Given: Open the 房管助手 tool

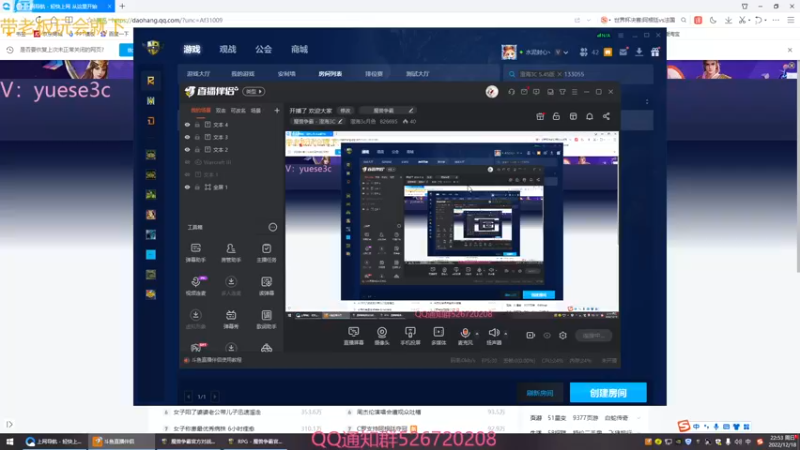Looking at the screenshot, I should (x=231, y=253).
